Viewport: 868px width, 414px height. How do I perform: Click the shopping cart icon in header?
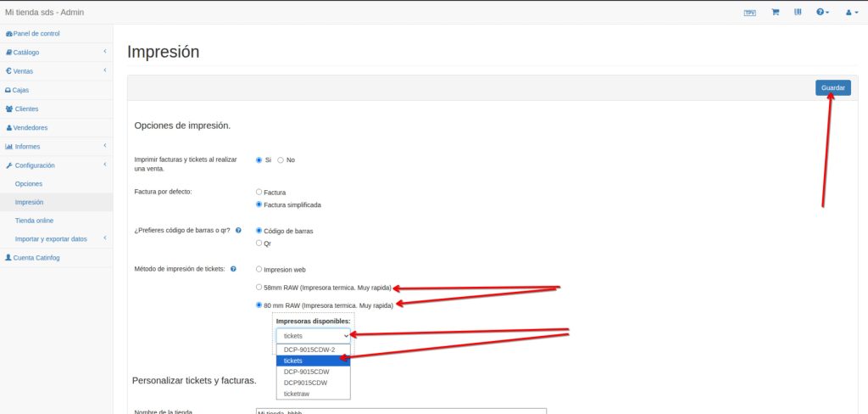pyautogui.click(x=775, y=13)
